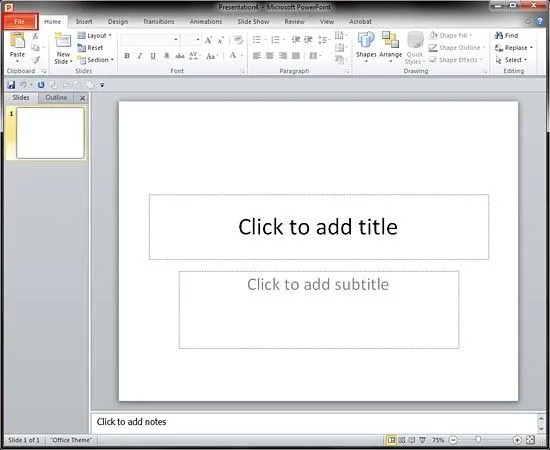
Task: Apply bulleted list formatting
Action: [257, 40]
